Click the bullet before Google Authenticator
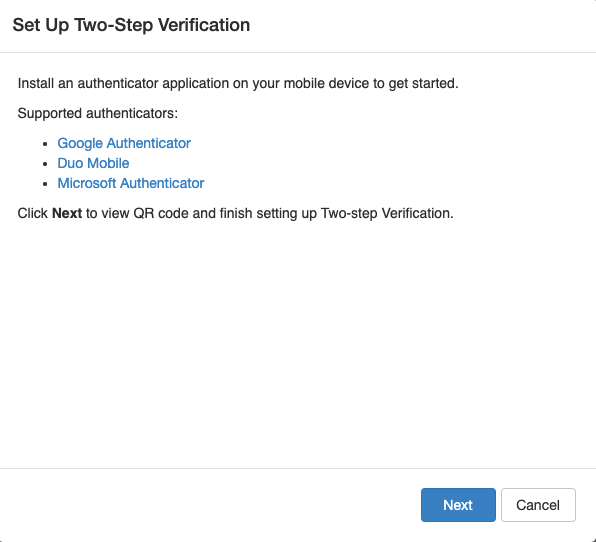The height and width of the screenshot is (542, 596). point(45,144)
